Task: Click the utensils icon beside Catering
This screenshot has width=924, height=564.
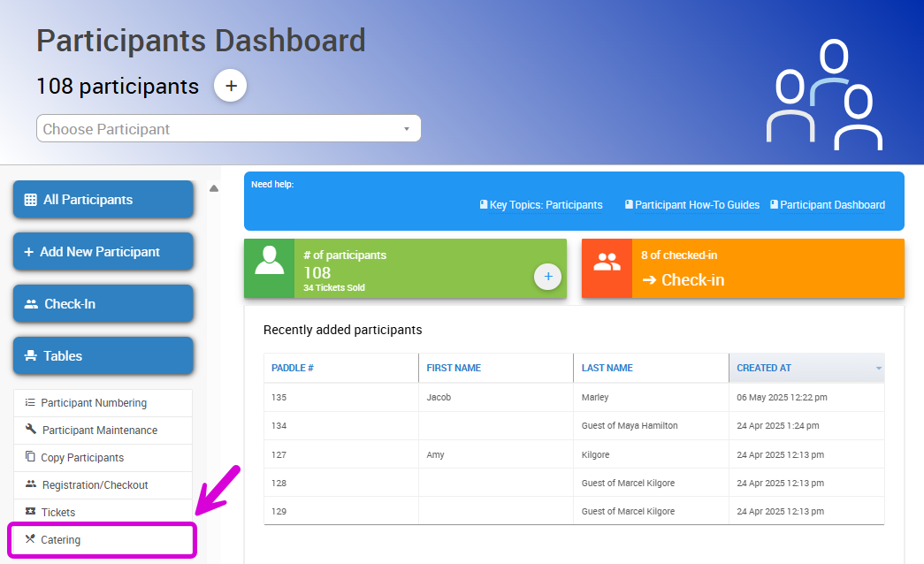Action: 29,539
